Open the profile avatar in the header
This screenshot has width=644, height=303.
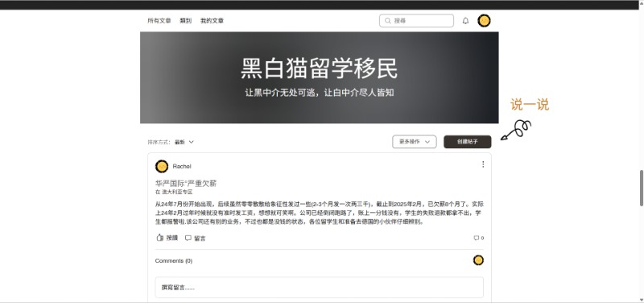coord(484,21)
